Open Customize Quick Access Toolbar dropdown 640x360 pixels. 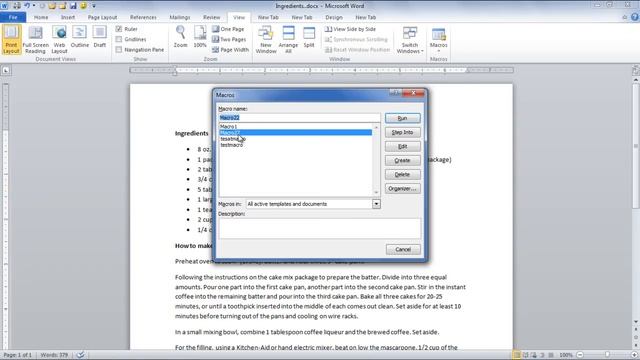pos(94,6)
